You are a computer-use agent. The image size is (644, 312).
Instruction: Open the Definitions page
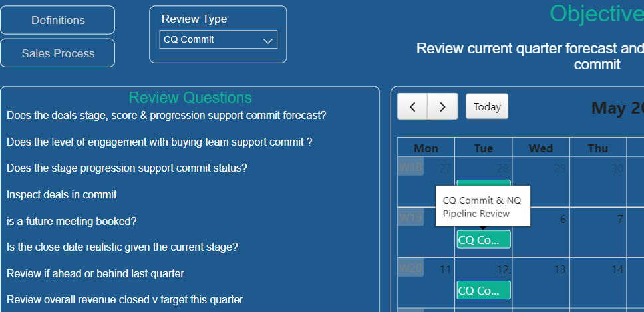coord(58,20)
